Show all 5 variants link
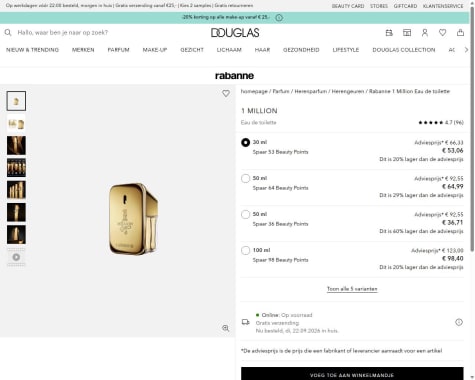475x380 pixels. 352,289
